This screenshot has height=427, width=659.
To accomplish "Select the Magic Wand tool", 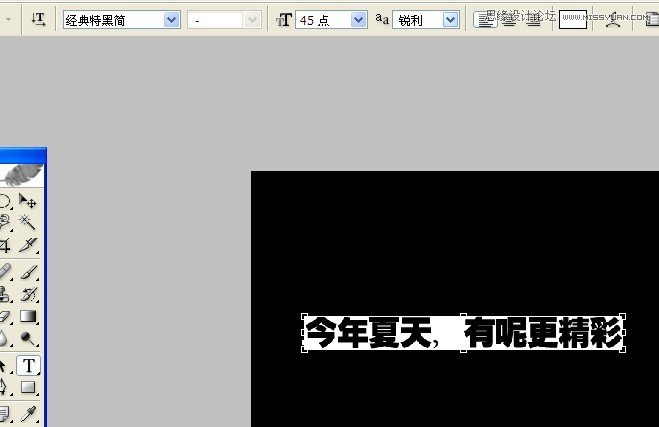I will (28, 223).
